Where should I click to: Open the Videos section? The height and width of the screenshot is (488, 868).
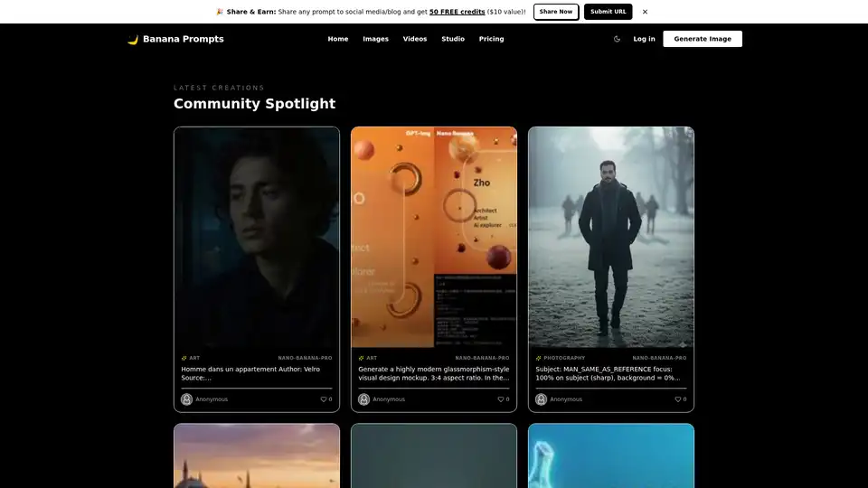(415, 39)
